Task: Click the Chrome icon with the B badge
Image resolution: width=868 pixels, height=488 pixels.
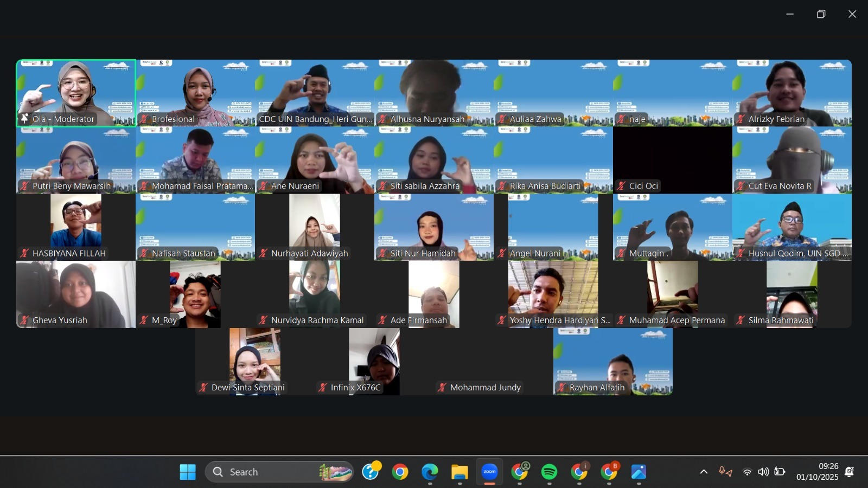Action: [609, 472]
